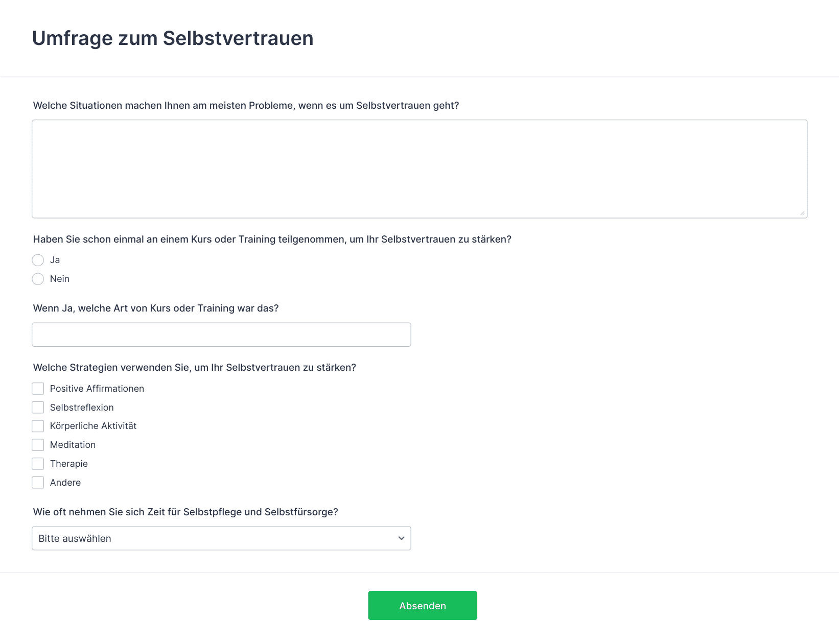Check the Therapie option
The image size is (839, 644).
pyautogui.click(x=38, y=464)
